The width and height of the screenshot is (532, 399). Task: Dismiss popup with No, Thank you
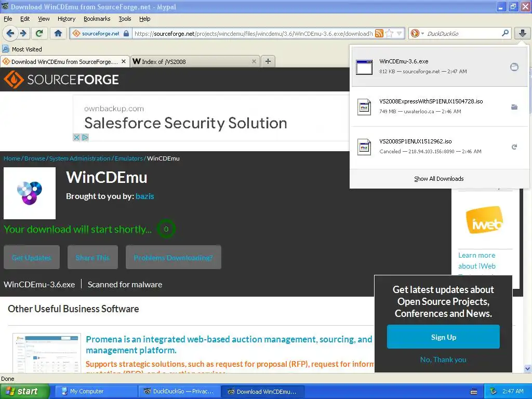pyautogui.click(x=443, y=360)
